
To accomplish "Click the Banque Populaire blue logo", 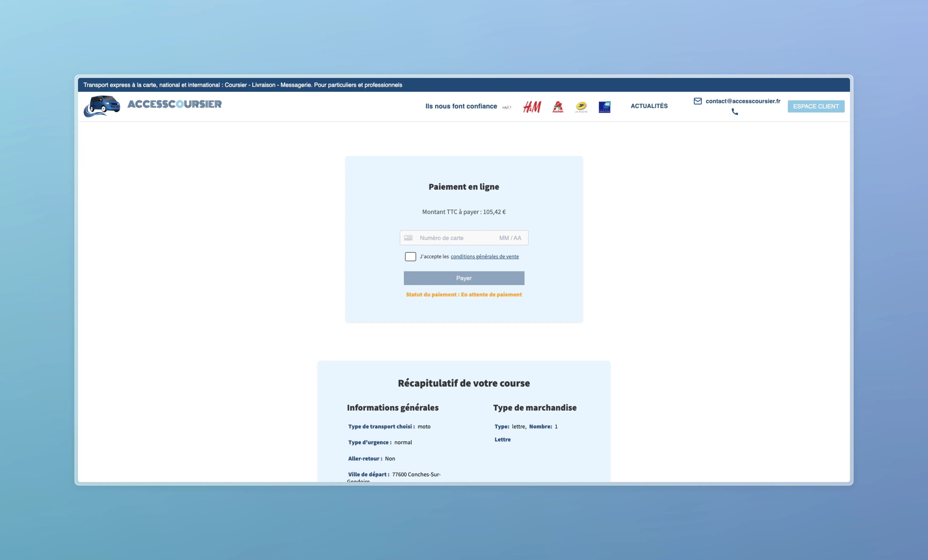I will [605, 107].
